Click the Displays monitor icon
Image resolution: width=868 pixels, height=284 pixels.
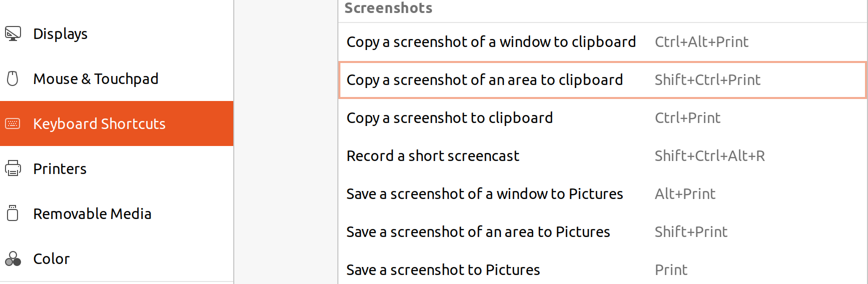(13, 34)
